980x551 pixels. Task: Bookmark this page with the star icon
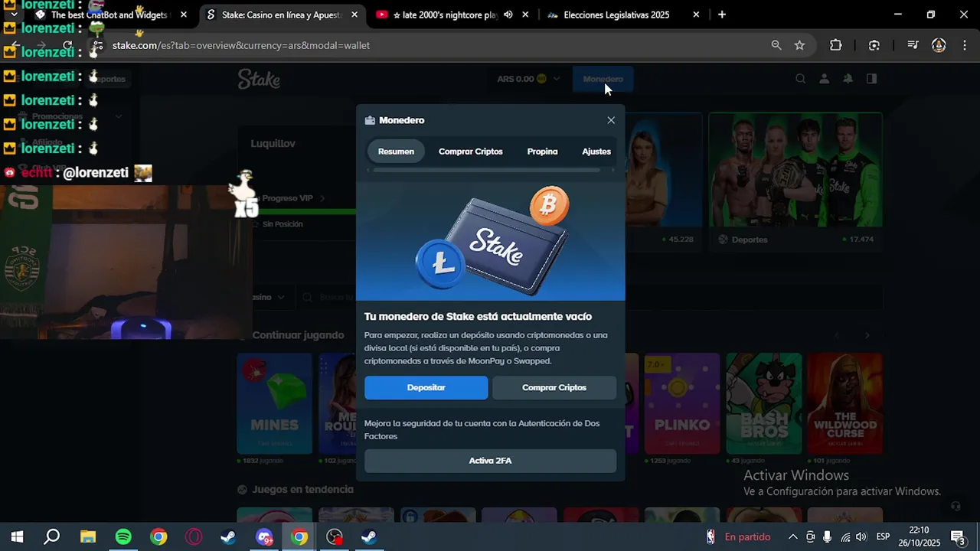[x=799, y=45]
